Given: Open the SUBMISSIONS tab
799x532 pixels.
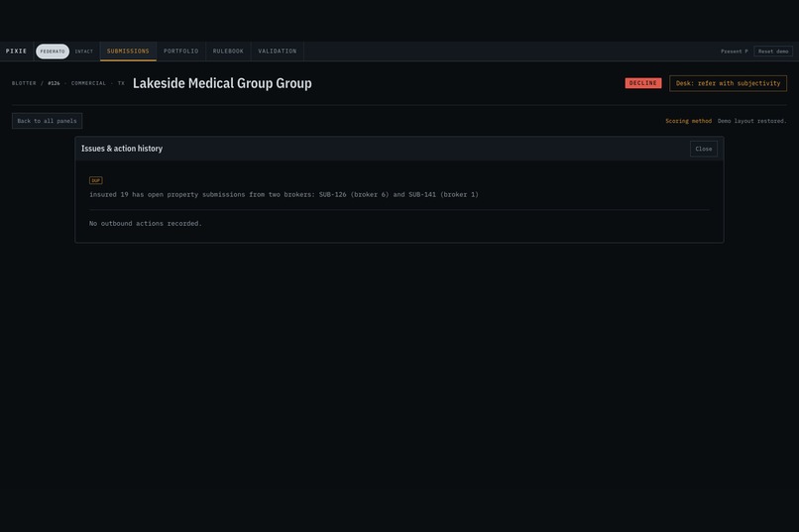Looking at the screenshot, I should (128, 52).
